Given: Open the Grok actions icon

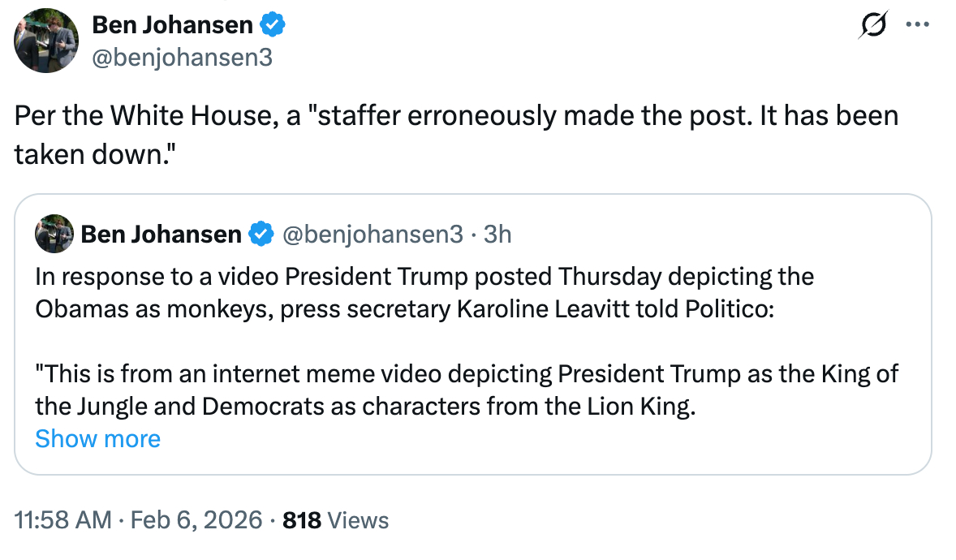Looking at the screenshot, I should [873, 26].
